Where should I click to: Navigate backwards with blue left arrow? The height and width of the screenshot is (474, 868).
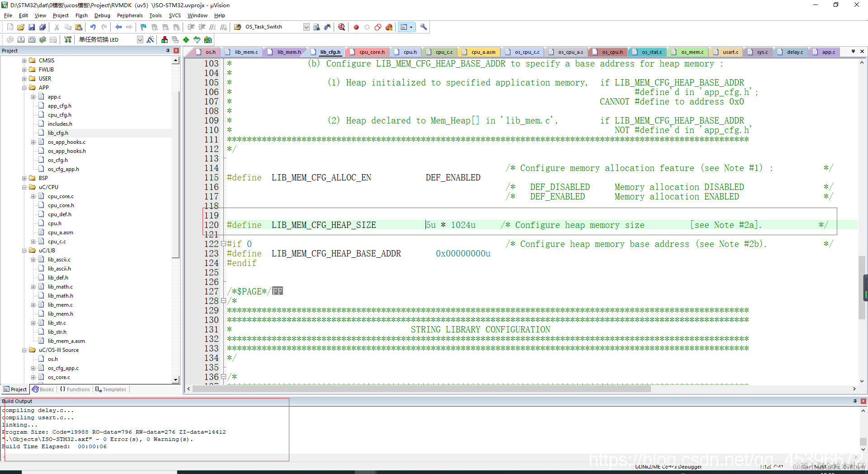[118, 27]
